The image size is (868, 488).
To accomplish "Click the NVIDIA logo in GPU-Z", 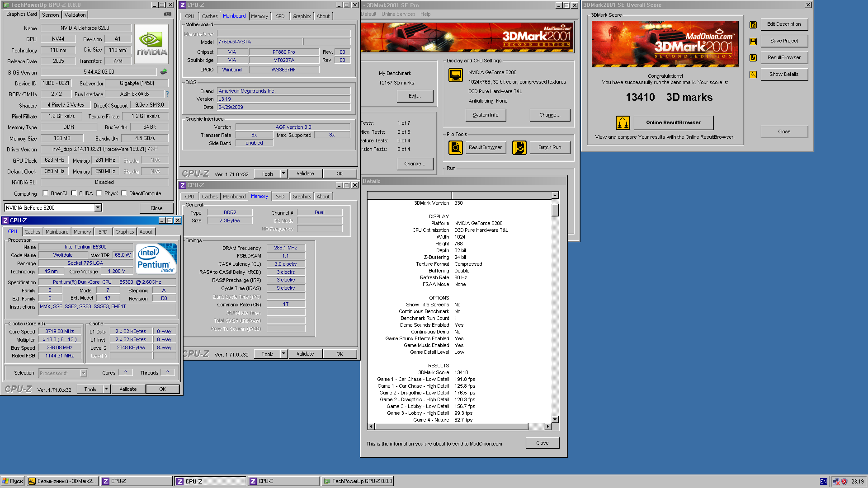I will tap(152, 45).
